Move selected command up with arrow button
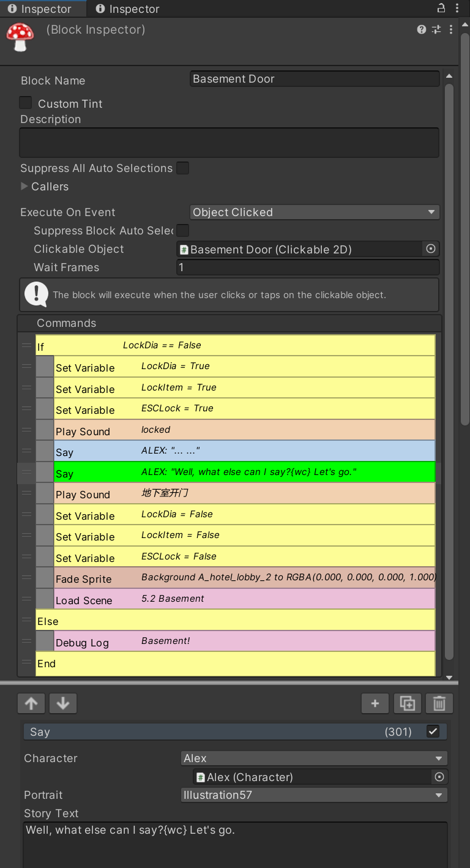 click(31, 703)
